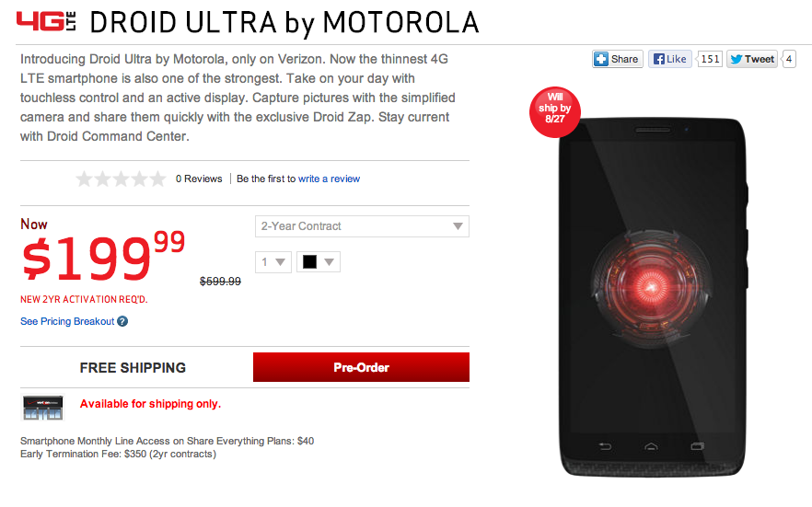Screen dimensions: 812x507
Task: Open the color selection dropdown arrow
Action: pyautogui.click(x=329, y=261)
